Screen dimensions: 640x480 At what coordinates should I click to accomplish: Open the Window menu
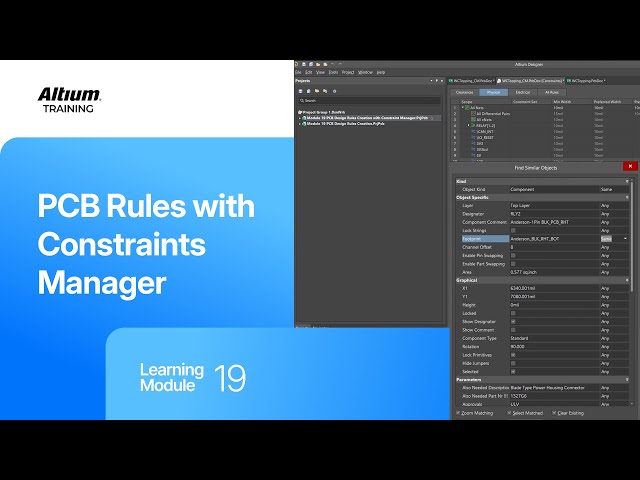365,72
